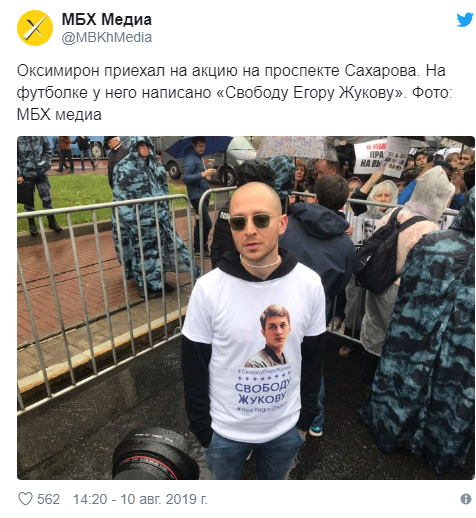Click the 562 likes count
476x518 pixels.
click(48, 499)
